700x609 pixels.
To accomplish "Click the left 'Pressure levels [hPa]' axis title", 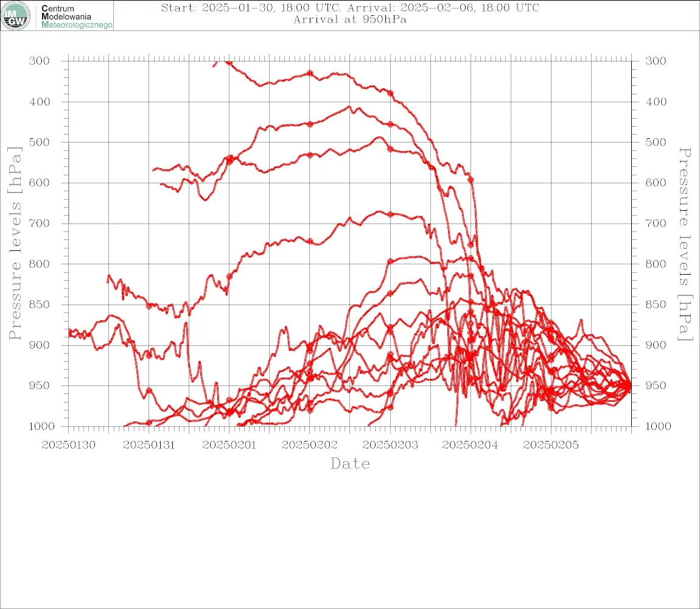I will (x=15, y=244).
